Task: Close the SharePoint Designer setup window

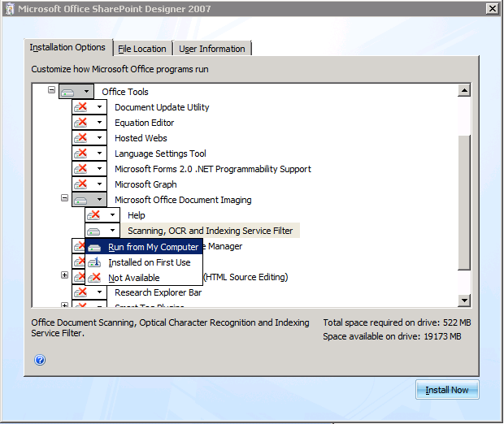Action: click(x=493, y=9)
